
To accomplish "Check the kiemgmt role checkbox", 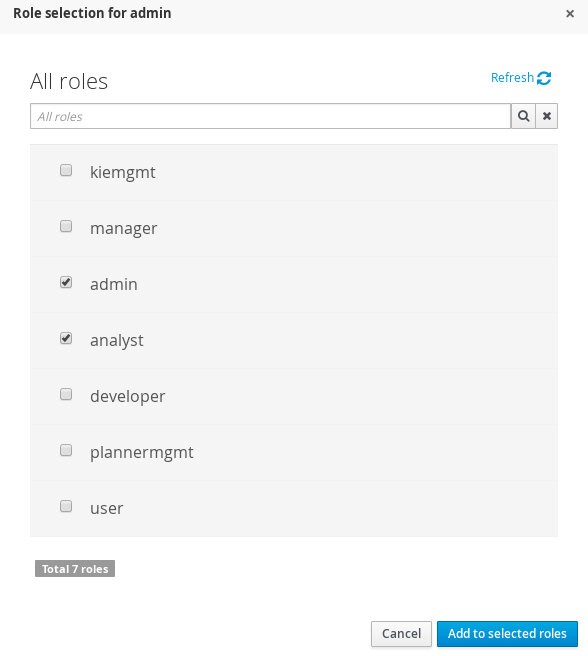I will (66, 170).
